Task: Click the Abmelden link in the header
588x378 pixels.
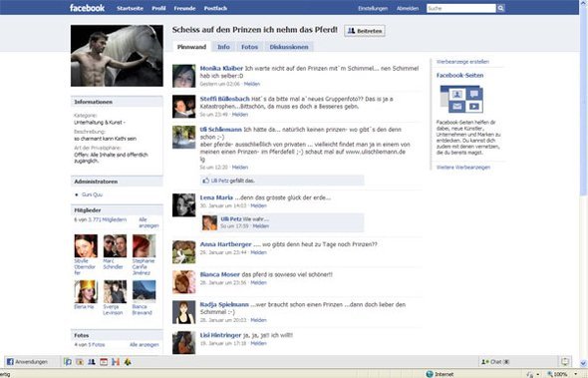Action: pos(408,8)
